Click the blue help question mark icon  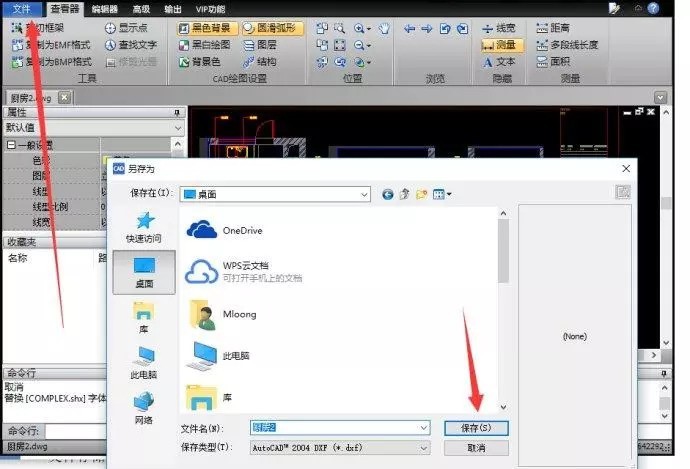(x=653, y=8)
